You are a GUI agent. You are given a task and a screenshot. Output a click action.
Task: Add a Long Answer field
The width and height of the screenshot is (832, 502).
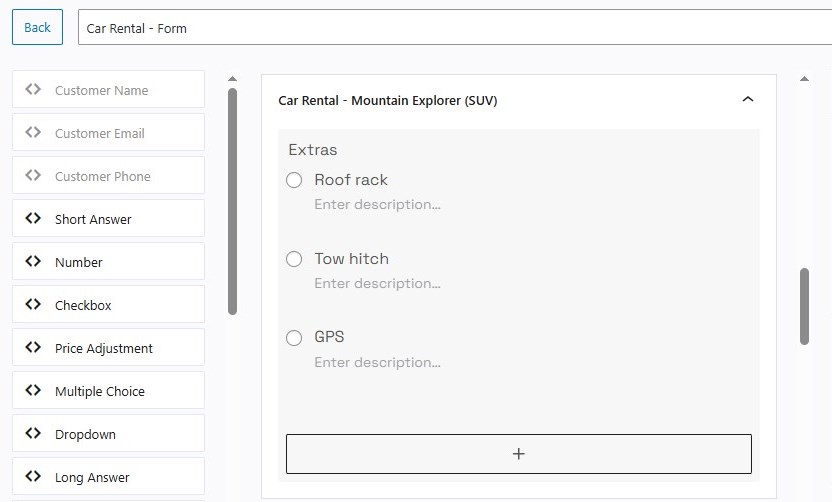[x=108, y=476]
